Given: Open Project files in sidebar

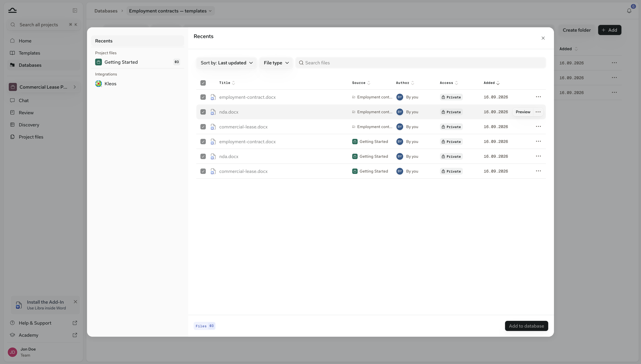Looking at the screenshot, I should (44, 137).
